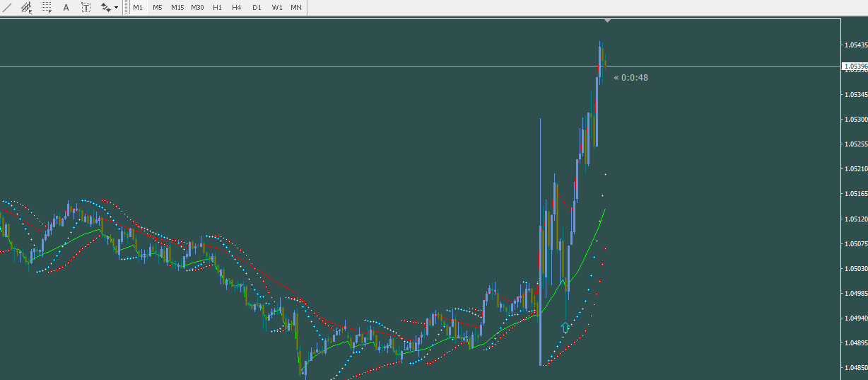
Task: Select the Fibonacci Retracement tool
Action: (x=47, y=8)
